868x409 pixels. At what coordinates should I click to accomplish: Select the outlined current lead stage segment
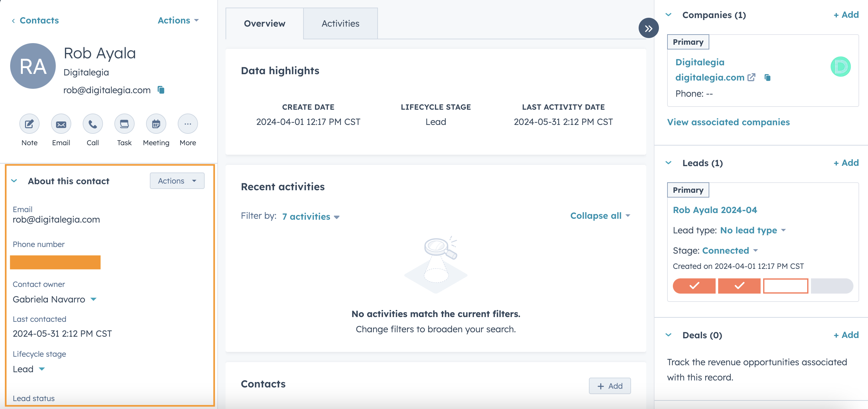click(x=785, y=286)
